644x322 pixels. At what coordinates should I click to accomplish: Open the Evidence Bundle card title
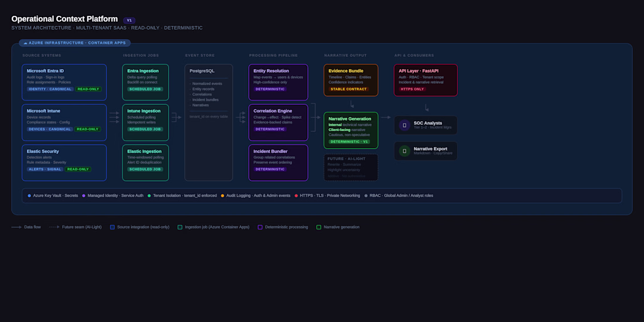click(346, 71)
